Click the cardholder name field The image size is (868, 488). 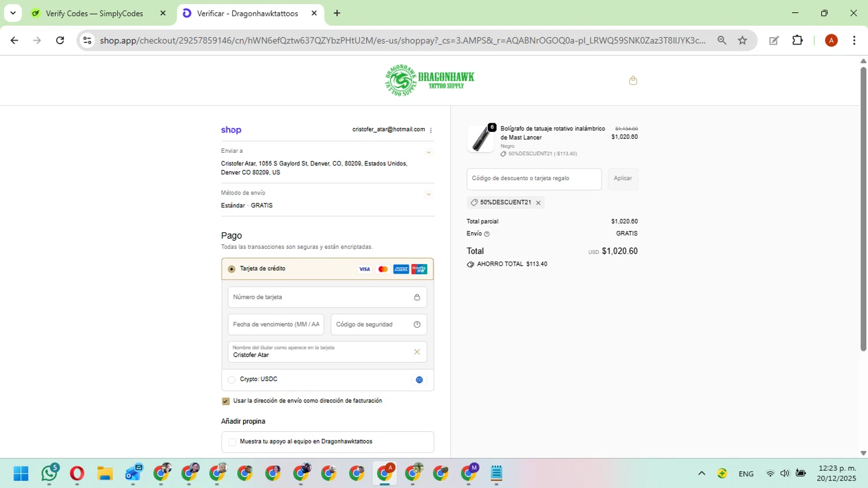pos(328,352)
